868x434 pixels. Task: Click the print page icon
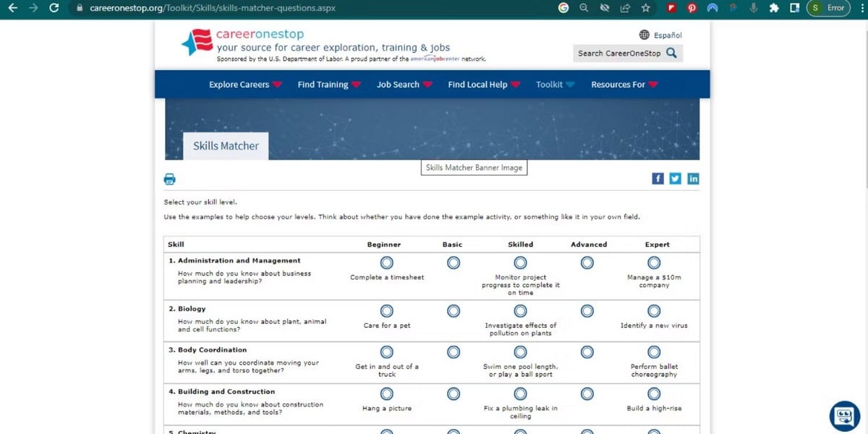[x=170, y=179]
